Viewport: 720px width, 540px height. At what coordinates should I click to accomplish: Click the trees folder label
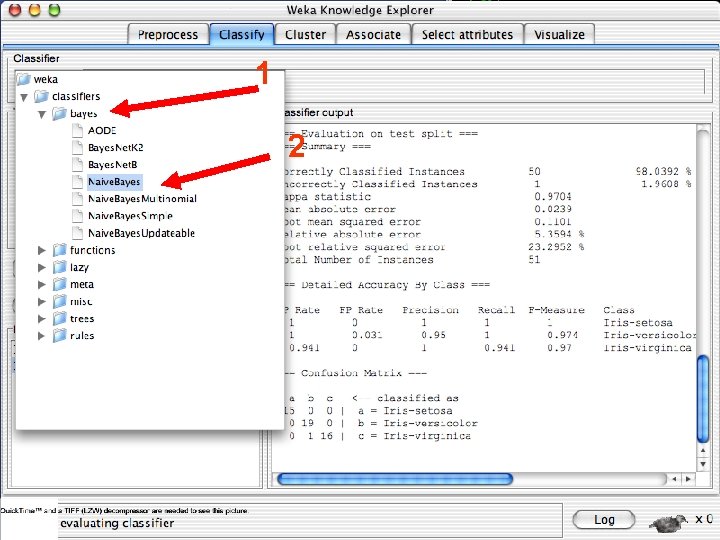[82, 319]
